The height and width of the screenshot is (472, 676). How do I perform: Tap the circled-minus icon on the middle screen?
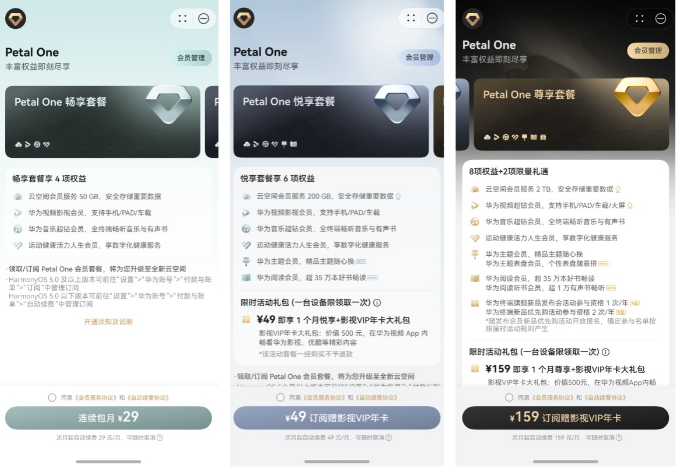[x=432, y=18]
